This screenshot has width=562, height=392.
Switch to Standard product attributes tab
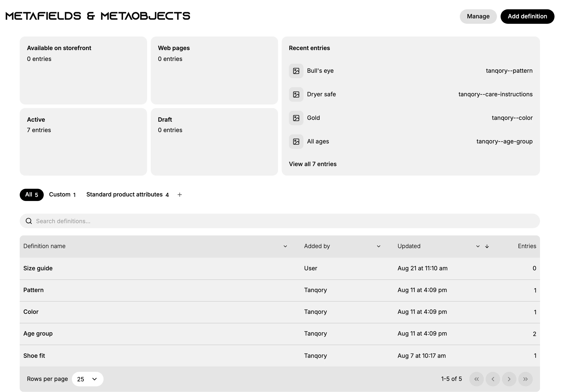(127, 195)
